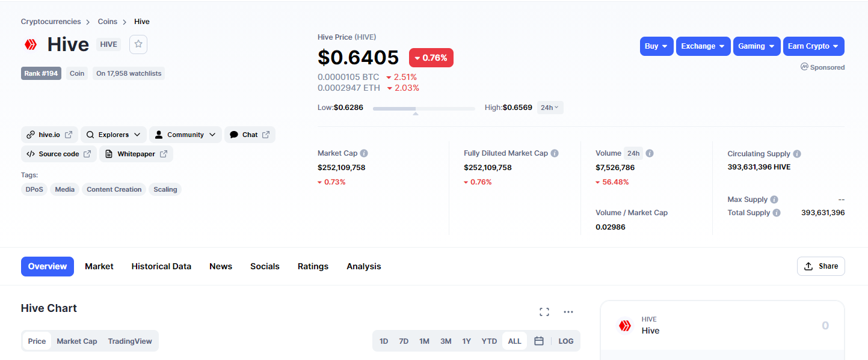Switch to the Socials tab

[265, 266]
